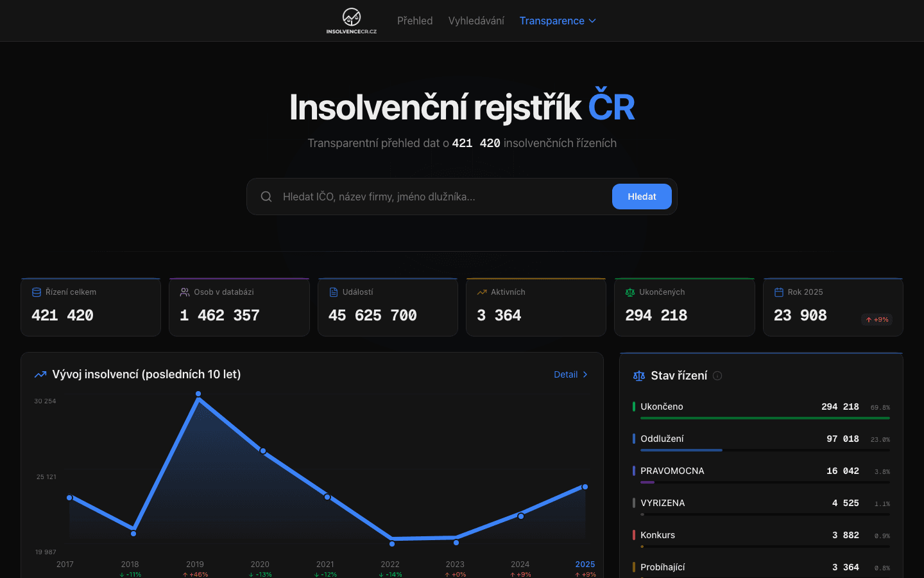Viewport: 924px width, 578px height.
Task: Open the Detail link on the insolvency chart
Action: click(570, 374)
